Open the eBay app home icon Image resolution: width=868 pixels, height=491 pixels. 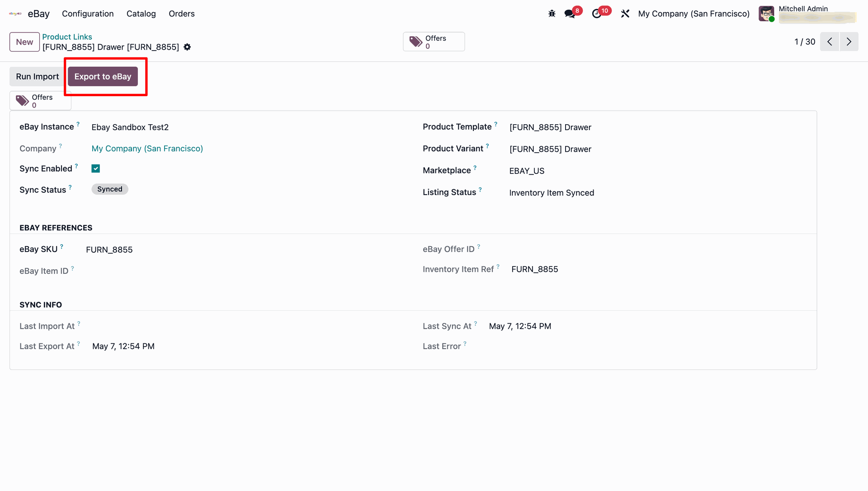pyautogui.click(x=15, y=14)
